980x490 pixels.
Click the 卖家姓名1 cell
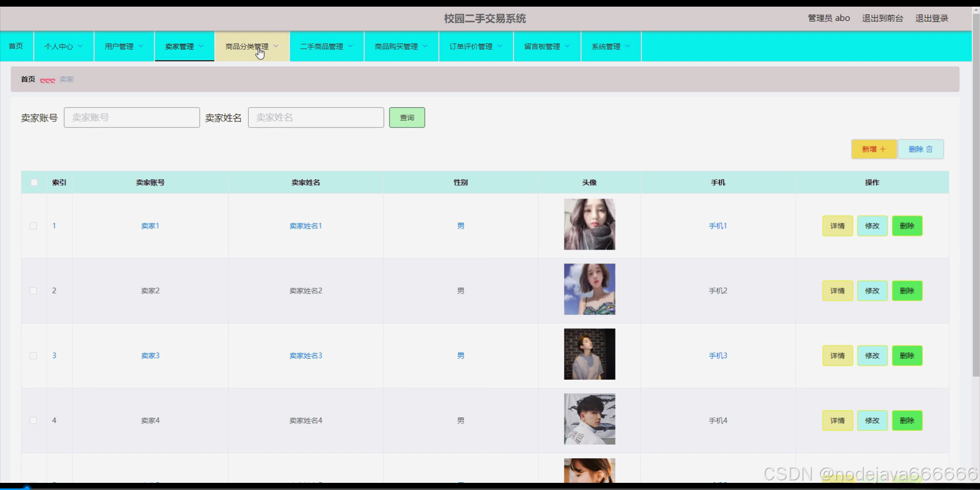point(306,226)
